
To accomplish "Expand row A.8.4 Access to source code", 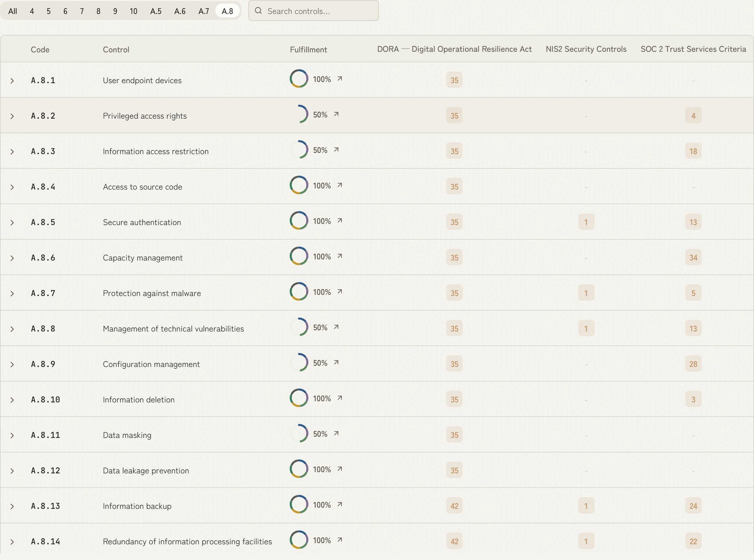I will coord(12,187).
